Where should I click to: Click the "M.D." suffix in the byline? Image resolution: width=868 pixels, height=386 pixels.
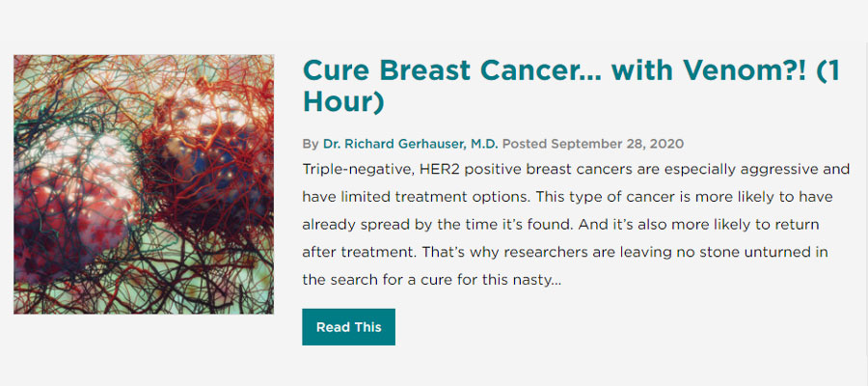[484, 144]
